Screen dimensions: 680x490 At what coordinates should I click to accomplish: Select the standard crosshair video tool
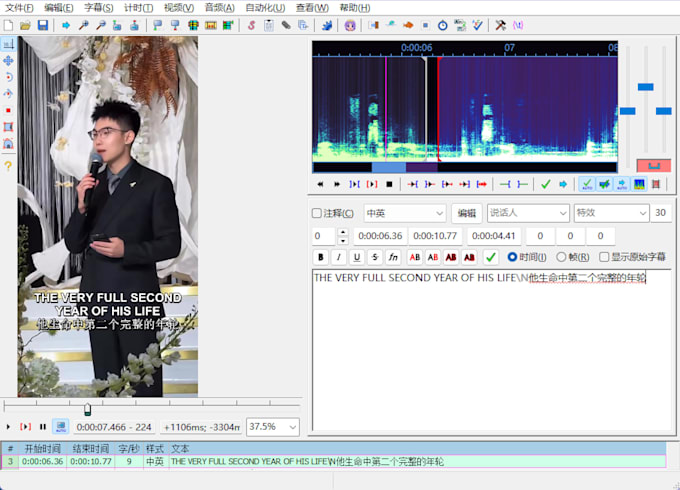coord(8,44)
